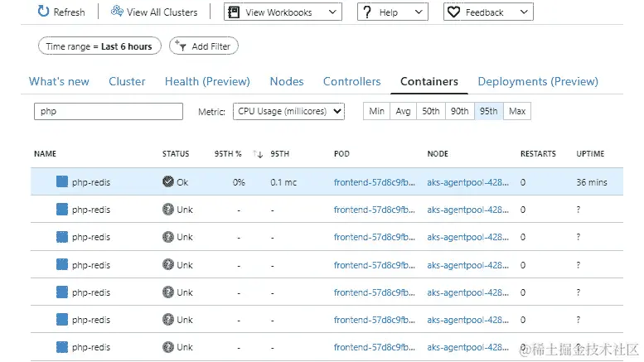Sort by the 95TH % column header
The width and height of the screenshot is (644, 362).
(228, 154)
